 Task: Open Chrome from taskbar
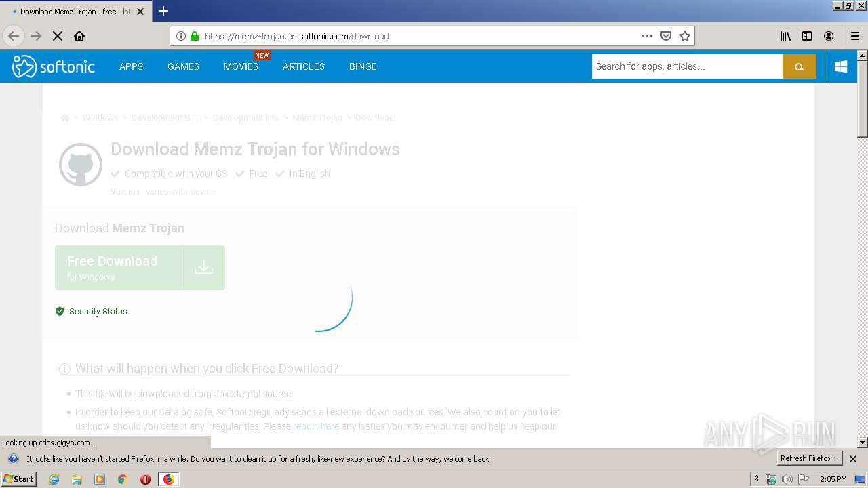click(x=123, y=479)
